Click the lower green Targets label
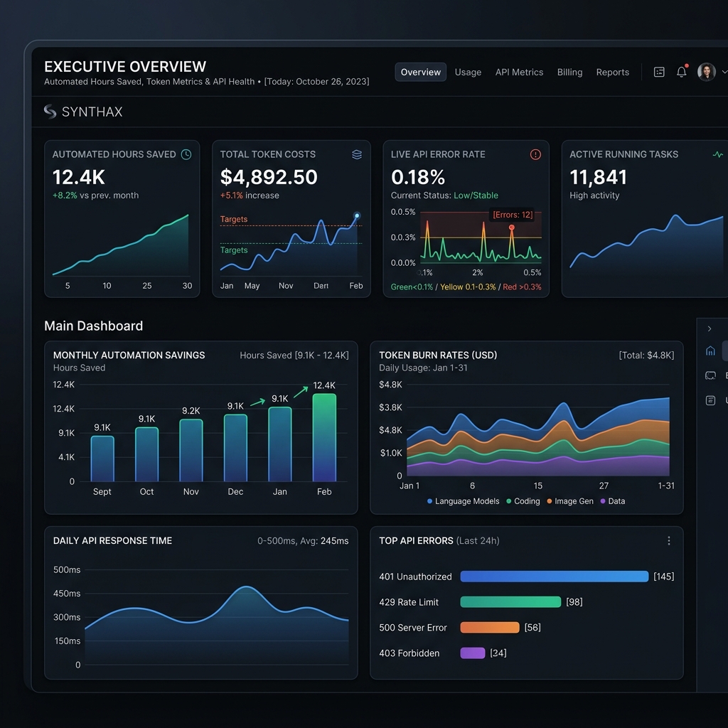The image size is (728, 728). coord(233,250)
